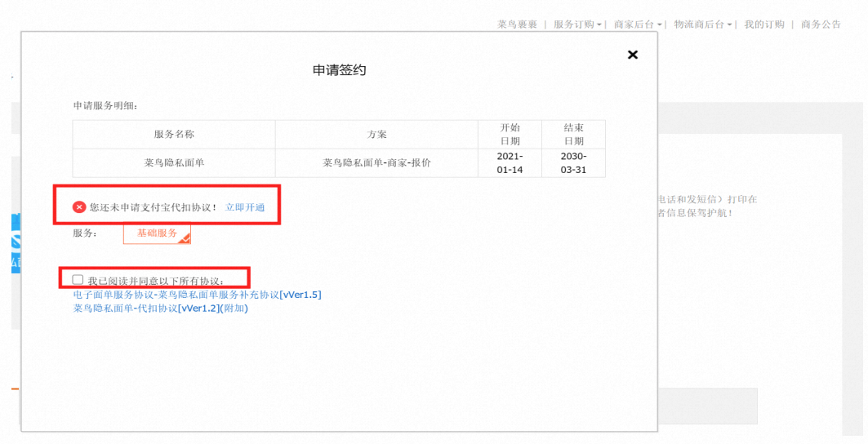This screenshot has width=868, height=444.
Task: Open 菜鸟隐私面单-代扣协议[vVer1.2](附加) link
Action: 161,309
